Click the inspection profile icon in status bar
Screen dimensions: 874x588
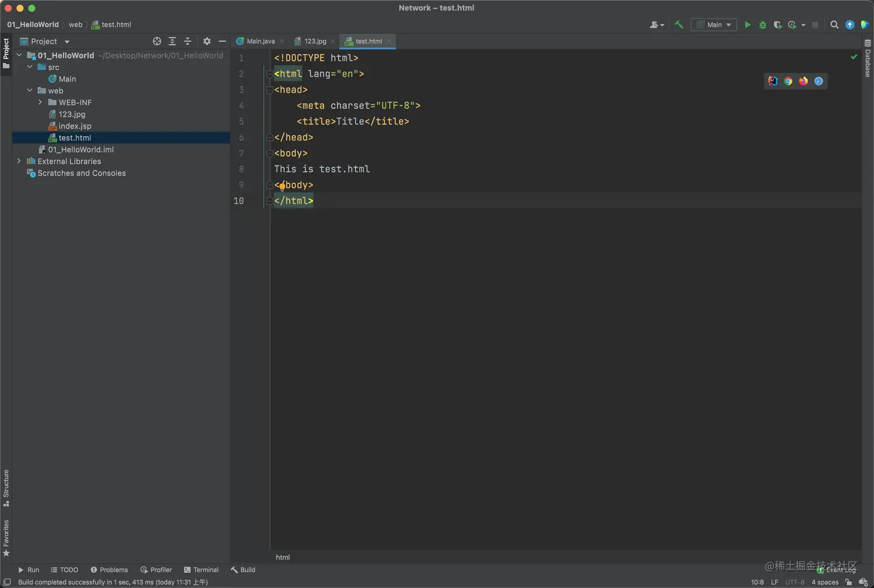click(x=863, y=582)
